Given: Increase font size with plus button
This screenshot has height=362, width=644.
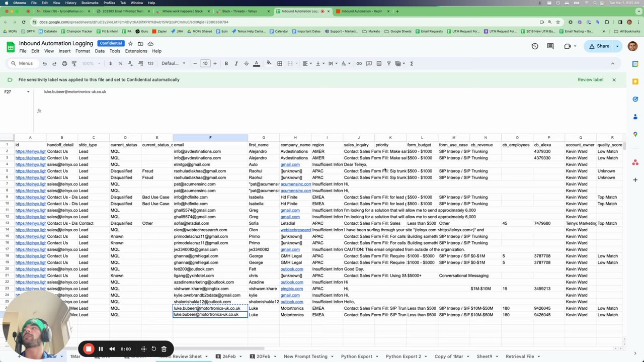Looking at the screenshot, I should pos(215,63).
